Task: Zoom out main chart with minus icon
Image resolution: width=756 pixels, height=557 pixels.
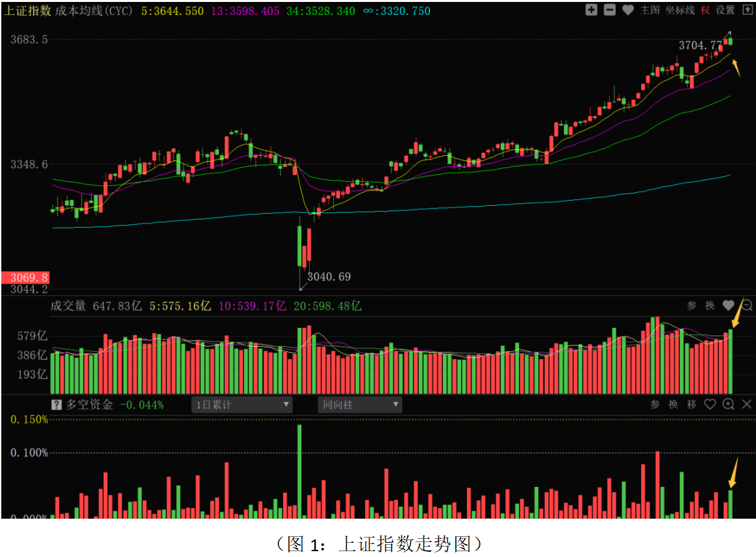Action: (609, 10)
